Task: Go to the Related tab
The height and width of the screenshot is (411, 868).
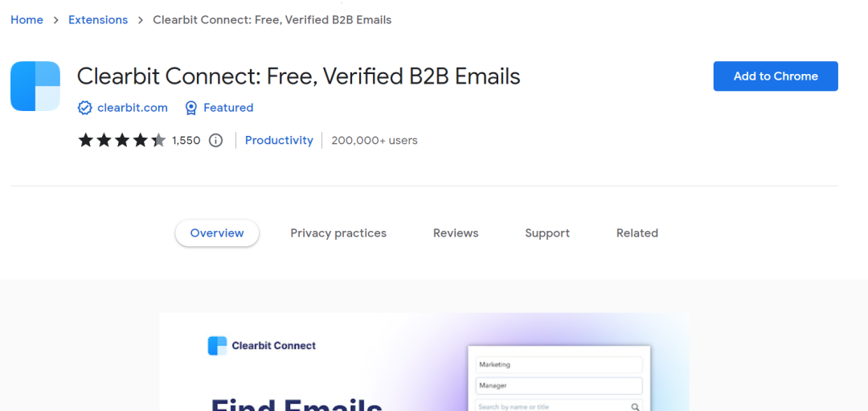Action: click(637, 233)
